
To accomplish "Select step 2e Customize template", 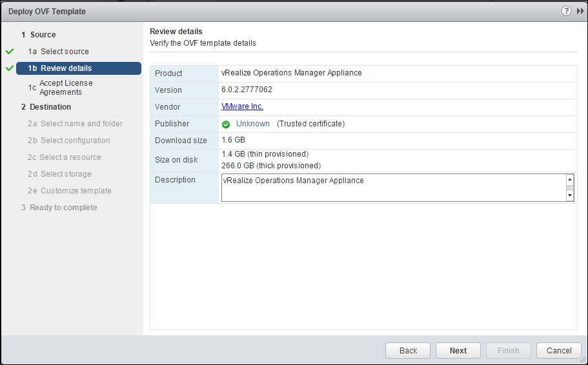I will tap(69, 191).
